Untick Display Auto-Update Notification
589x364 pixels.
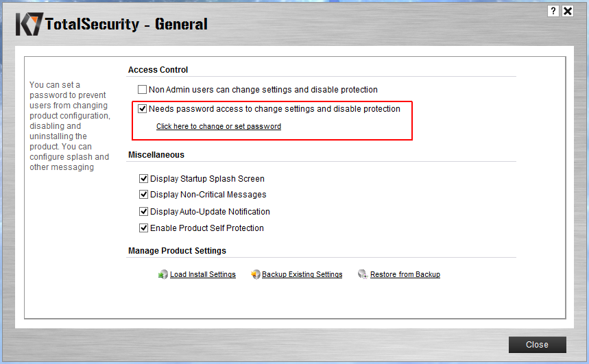click(144, 212)
